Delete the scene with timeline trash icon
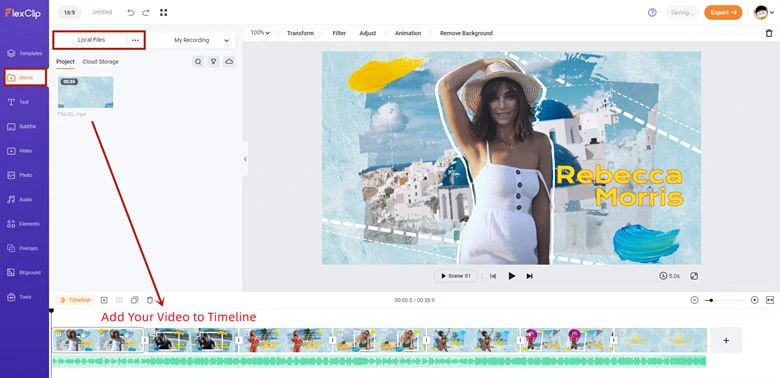The image size is (780, 378). point(150,300)
